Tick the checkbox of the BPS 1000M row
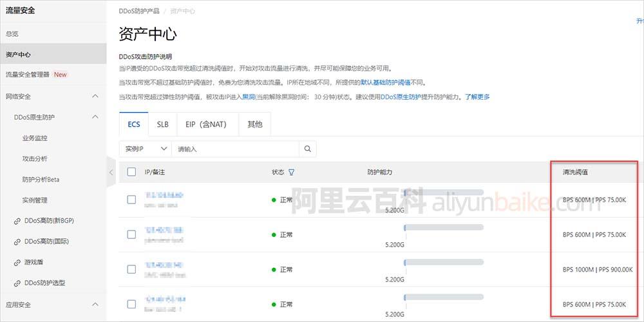Screen dimensions: 644x322 click(x=131, y=269)
